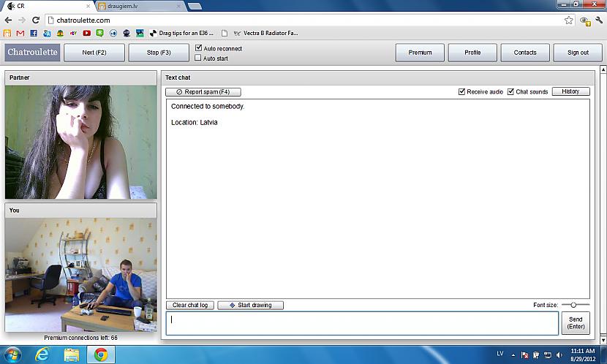Viewport: 607px width, 364px height.
Task: Open the first orange bookmark icon in the bar
Action: (x=7, y=34)
